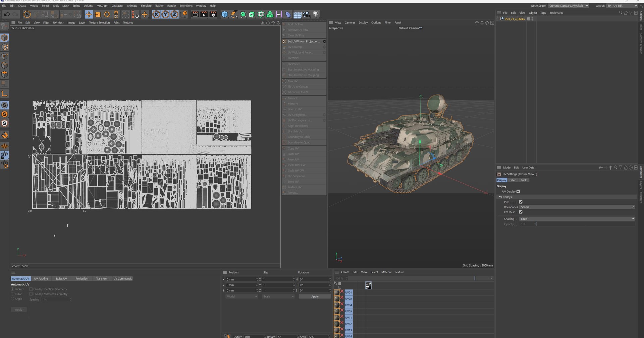Click the Camera object icon in toolbar
Screen dimensions: 644x338
click(307, 14)
